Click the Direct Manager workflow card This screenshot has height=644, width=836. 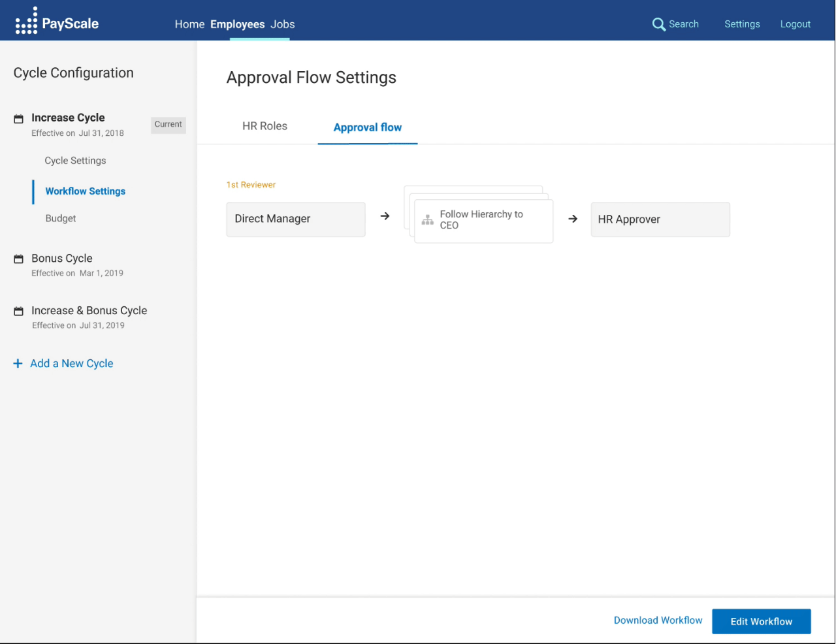point(295,219)
